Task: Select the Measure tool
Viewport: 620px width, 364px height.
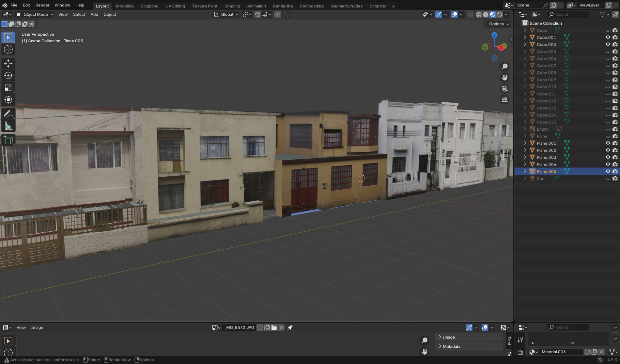Action: [8, 125]
